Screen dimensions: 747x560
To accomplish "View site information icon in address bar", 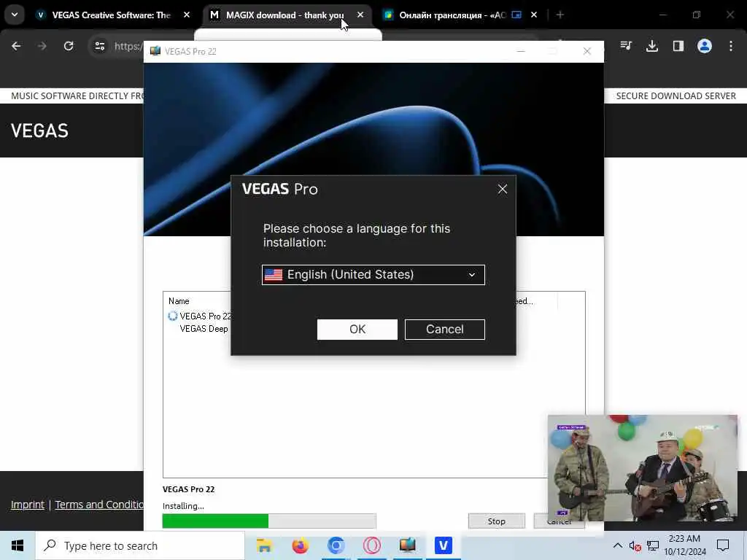I will 99,46.
